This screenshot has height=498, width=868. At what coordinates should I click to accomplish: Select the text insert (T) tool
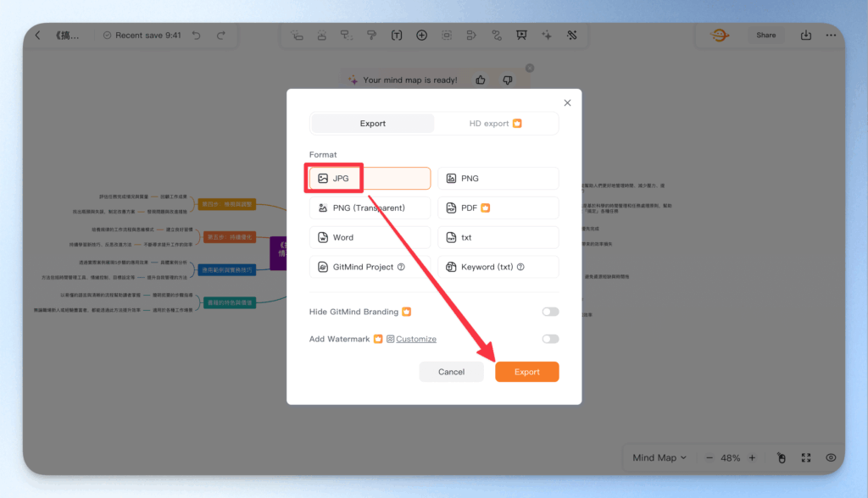[396, 35]
